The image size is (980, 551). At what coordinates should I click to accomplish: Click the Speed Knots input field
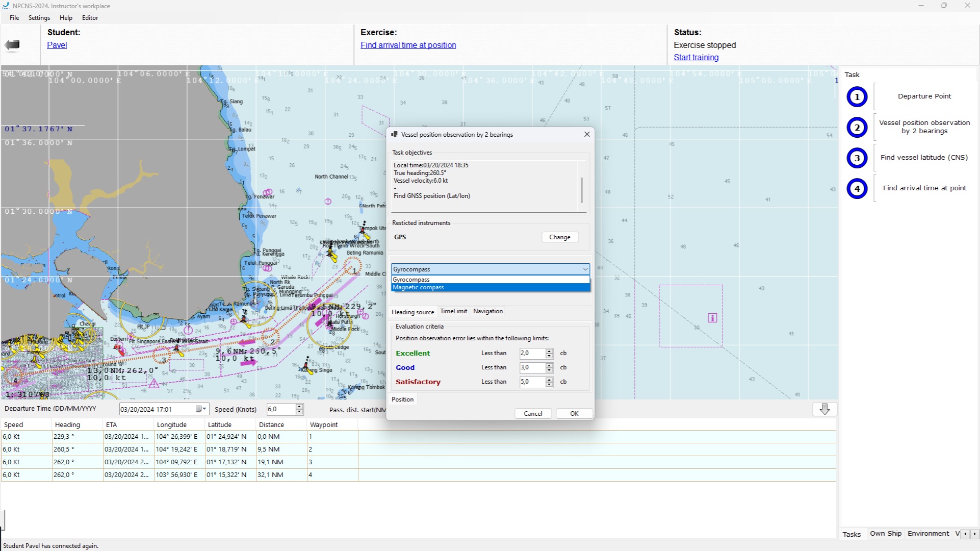pos(280,409)
